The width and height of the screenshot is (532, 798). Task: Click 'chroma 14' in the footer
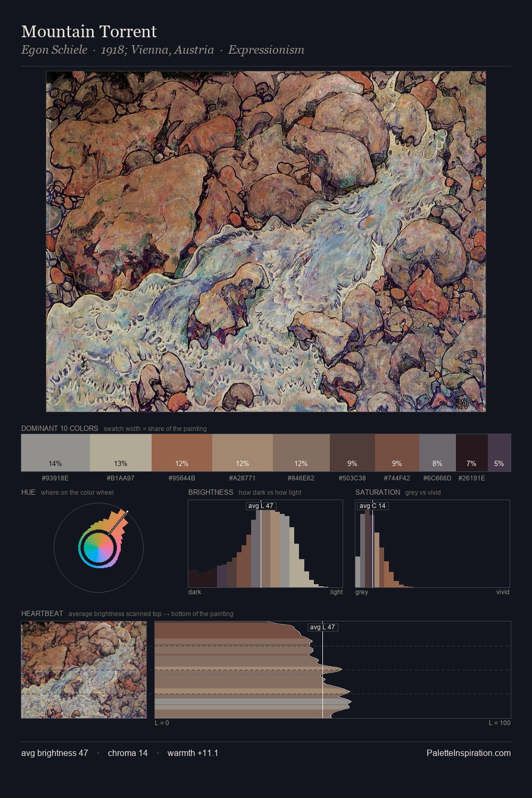tap(128, 753)
